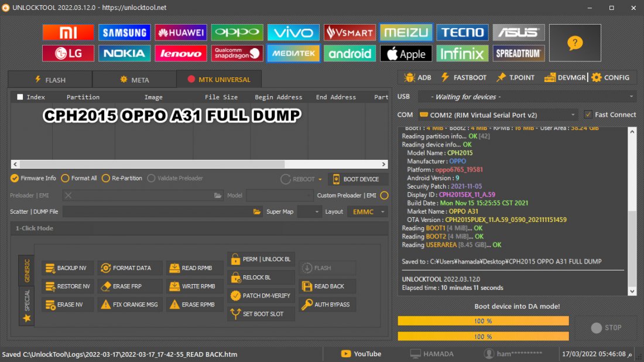Open the T.POINT test point tool

[515, 78]
